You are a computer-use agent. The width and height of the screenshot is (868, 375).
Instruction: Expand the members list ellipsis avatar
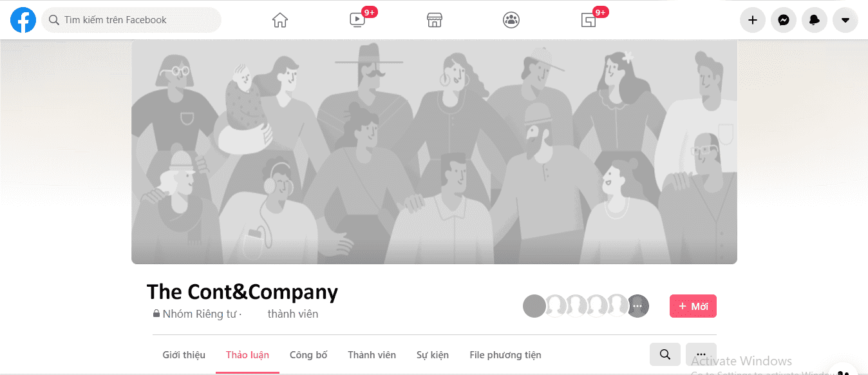637,306
